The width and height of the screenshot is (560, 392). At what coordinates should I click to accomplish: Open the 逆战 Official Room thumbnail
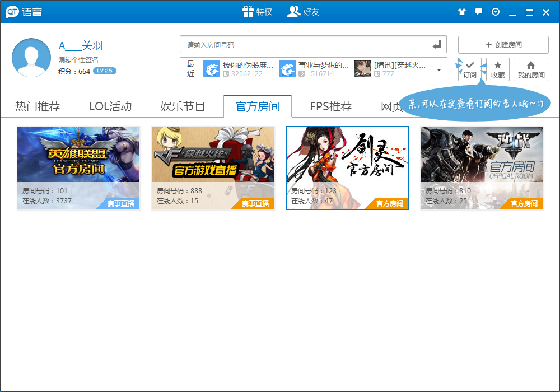pyautogui.click(x=482, y=168)
